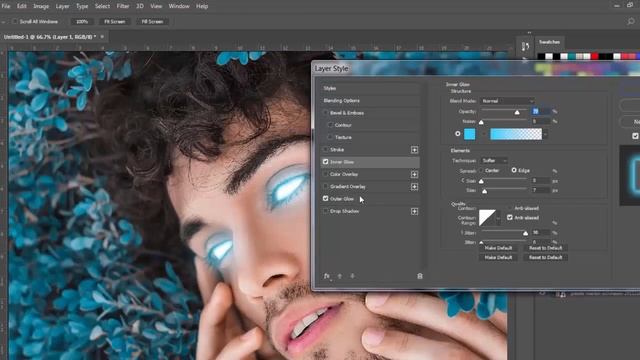This screenshot has height=360, width=640.
Task: Open the Type menu
Action: 82,6
